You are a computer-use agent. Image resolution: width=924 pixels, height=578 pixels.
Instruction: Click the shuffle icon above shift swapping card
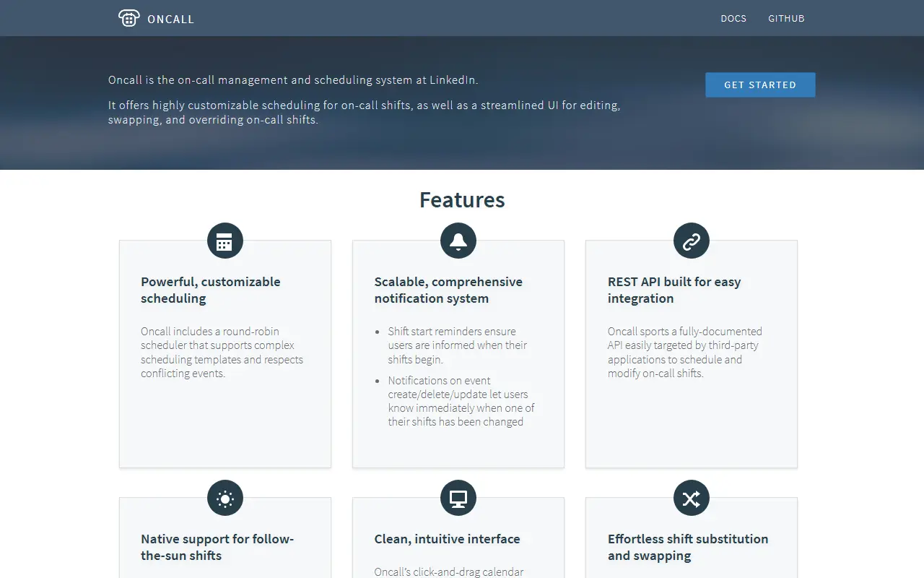[x=692, y=498]
